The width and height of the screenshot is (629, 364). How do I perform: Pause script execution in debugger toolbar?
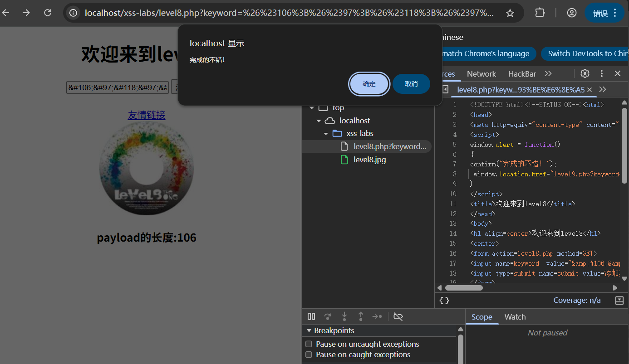(x=311, y=316)
